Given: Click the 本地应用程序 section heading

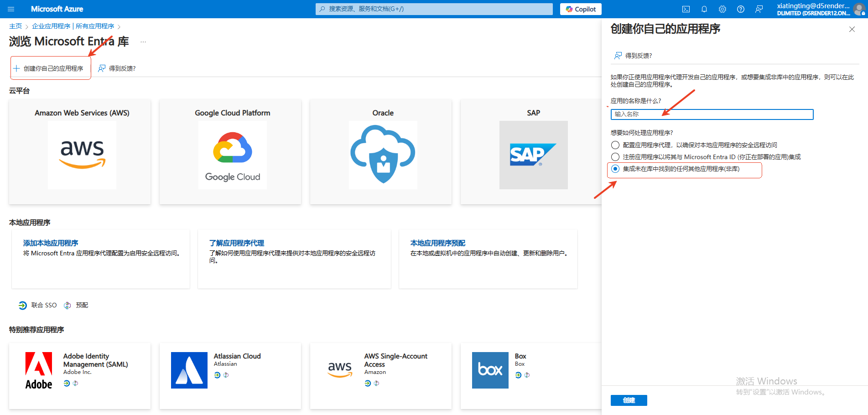Looking at the screenshot, I should coord(30,223).
